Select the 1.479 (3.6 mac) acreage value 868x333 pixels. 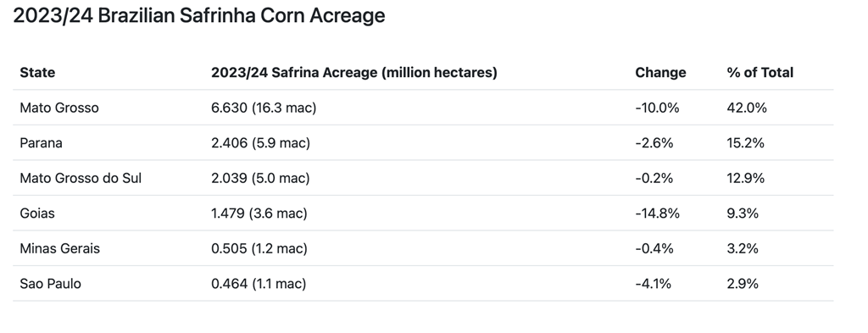click(x=259, y=214)
